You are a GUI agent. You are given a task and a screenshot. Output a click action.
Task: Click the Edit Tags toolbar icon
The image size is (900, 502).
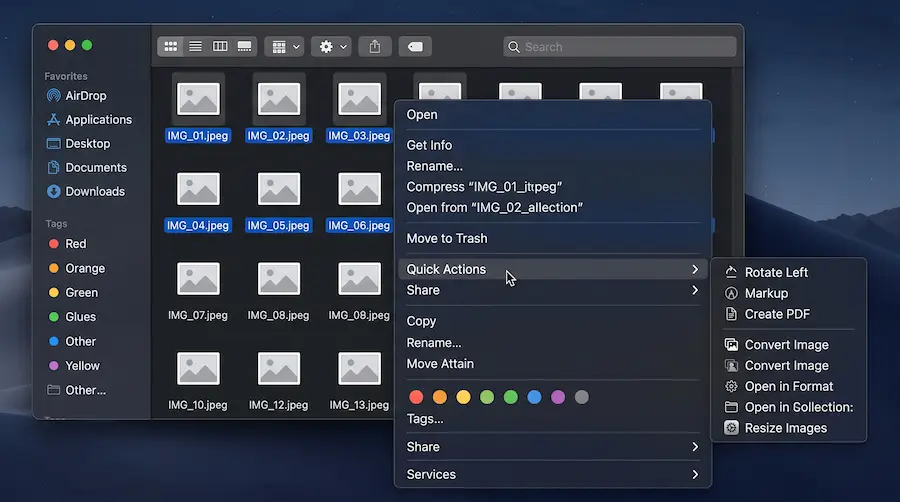click(415, 46)
